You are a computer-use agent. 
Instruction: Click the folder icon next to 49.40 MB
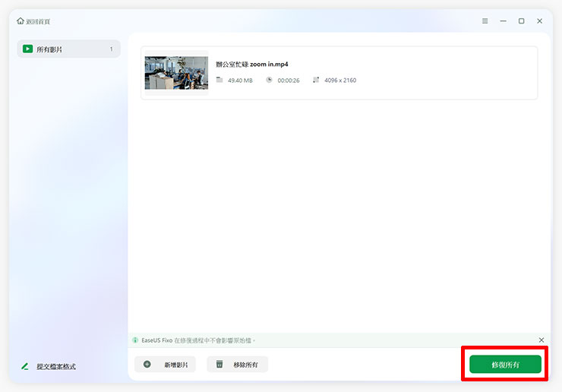click(x=219, y=80)
